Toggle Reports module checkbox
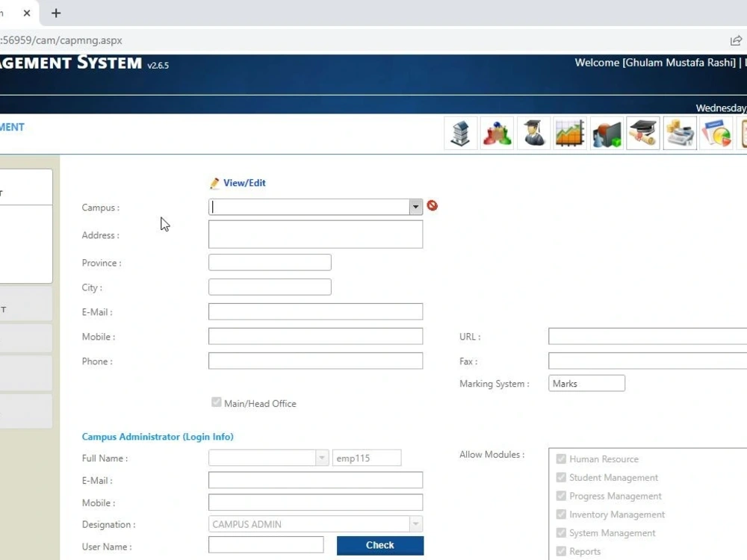 (x=561, y=552)
